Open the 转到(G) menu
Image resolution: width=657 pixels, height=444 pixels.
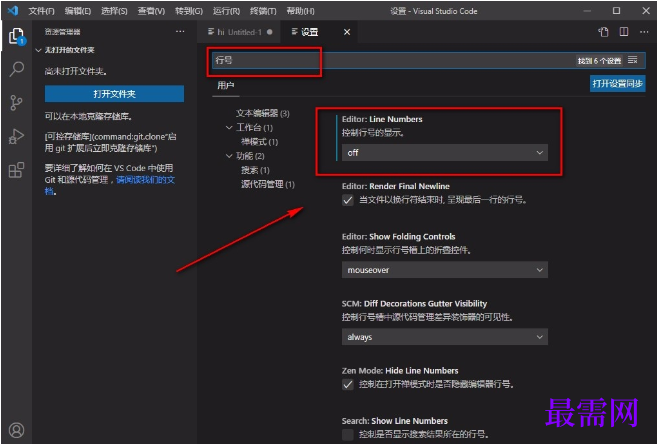pos(189,11)
